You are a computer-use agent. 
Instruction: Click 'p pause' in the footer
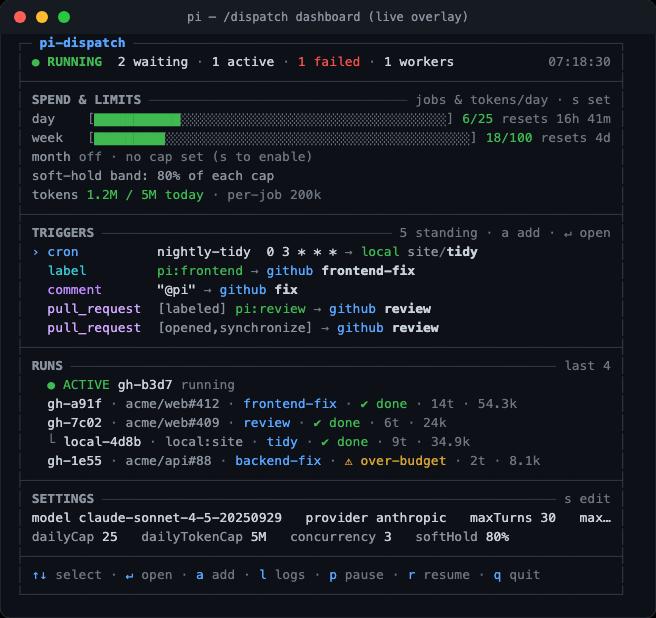pyautogui.click(x=356, y=575)
